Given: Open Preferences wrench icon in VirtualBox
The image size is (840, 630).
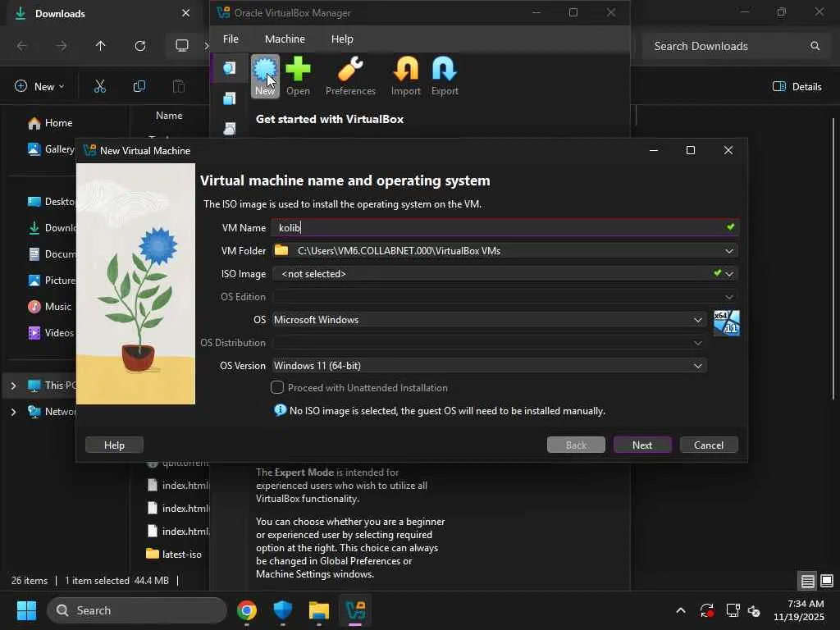Looking at the screenshot, I should pyautogui.click(x=350, y=76).
